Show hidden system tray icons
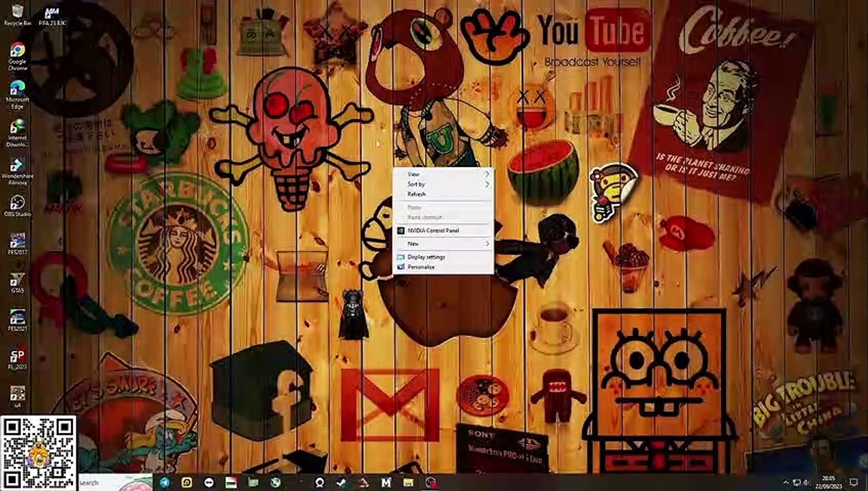The image size is (868, 491). coord(786,482)
